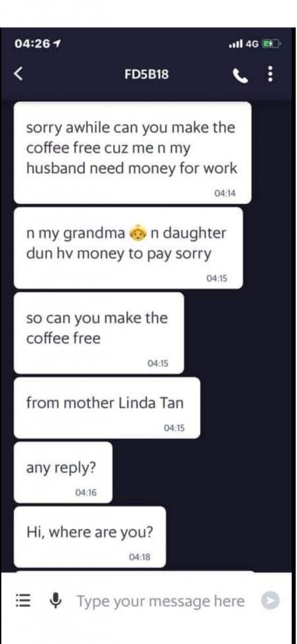
Task: Tap the signal strength bars icon
Action: point(236,43)
